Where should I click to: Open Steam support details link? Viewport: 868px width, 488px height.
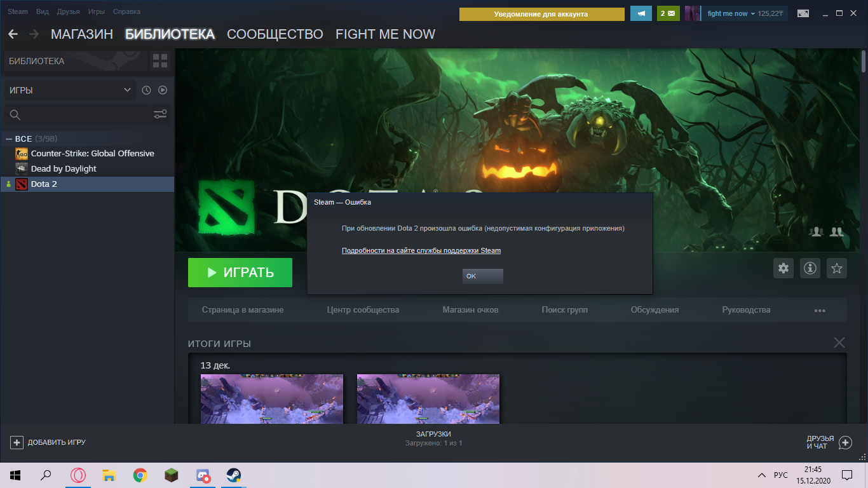[421, 250]
